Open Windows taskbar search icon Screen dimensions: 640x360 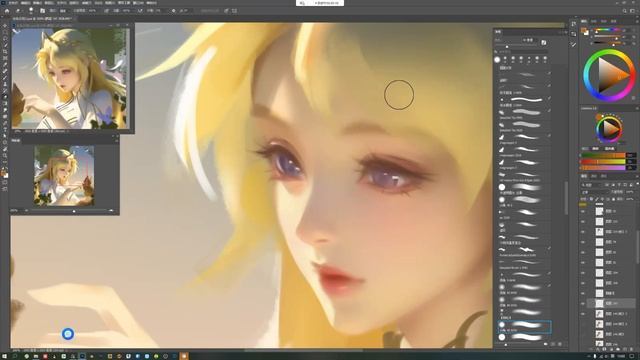pyautogui.click(x=15, y=356)
